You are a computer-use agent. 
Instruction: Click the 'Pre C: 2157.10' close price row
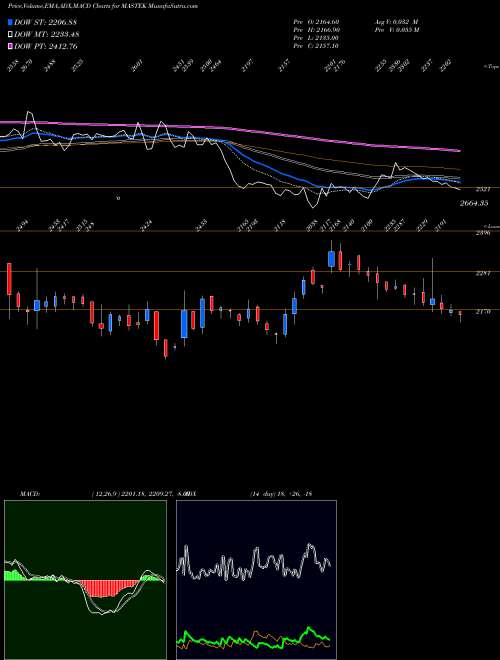point(316,46)
